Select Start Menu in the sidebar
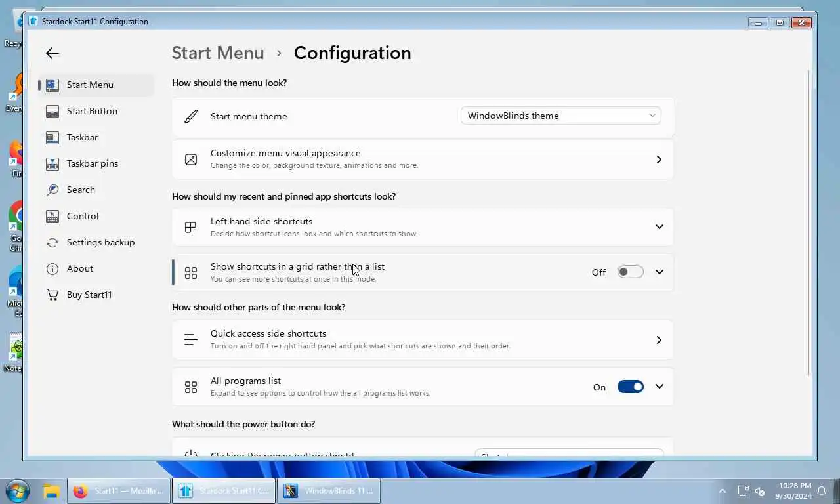 [x=96, y=85]
